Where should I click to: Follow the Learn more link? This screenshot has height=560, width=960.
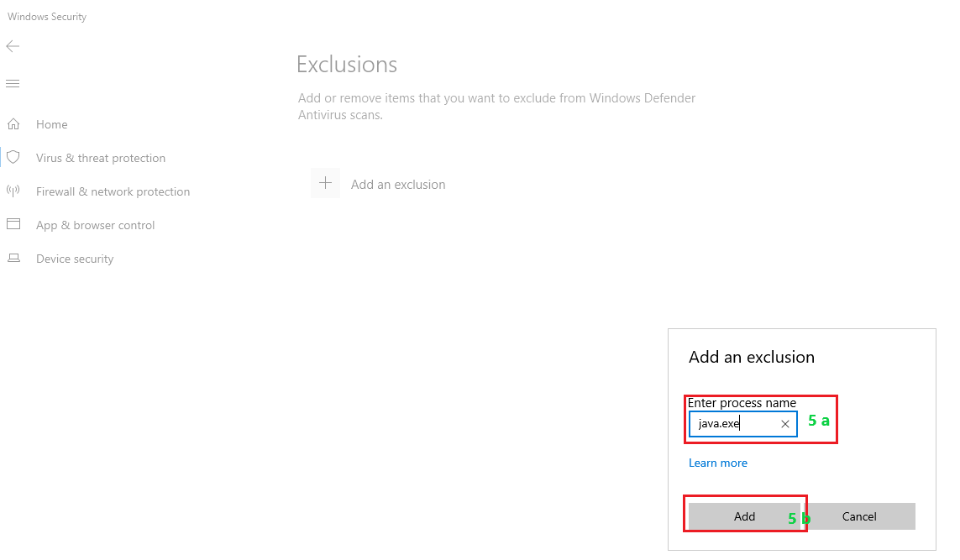[x=717, y=463]
